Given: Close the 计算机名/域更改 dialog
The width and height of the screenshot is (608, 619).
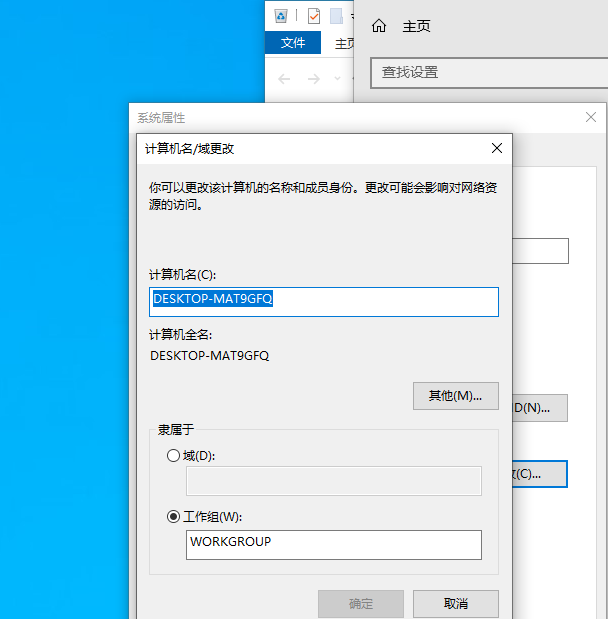Looking at the screenshot, I should 497,148.
